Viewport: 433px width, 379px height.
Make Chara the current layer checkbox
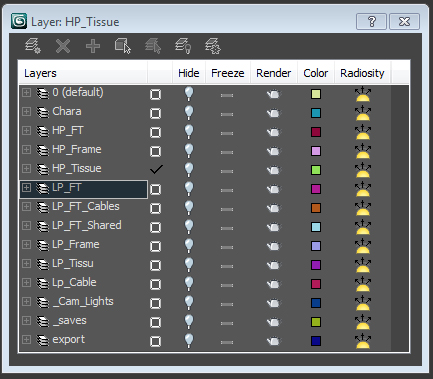point(155,113)
